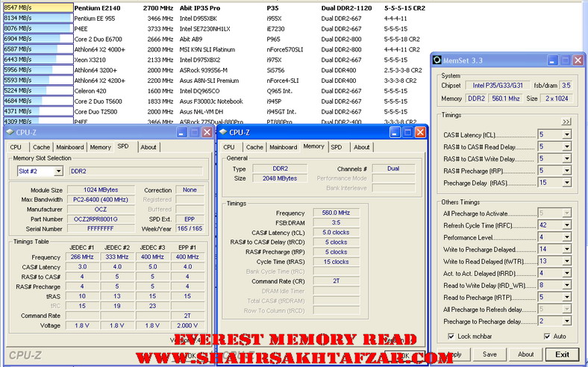Open RAS# to CAS# Read Delay dropdown

[x=566, y=146]
